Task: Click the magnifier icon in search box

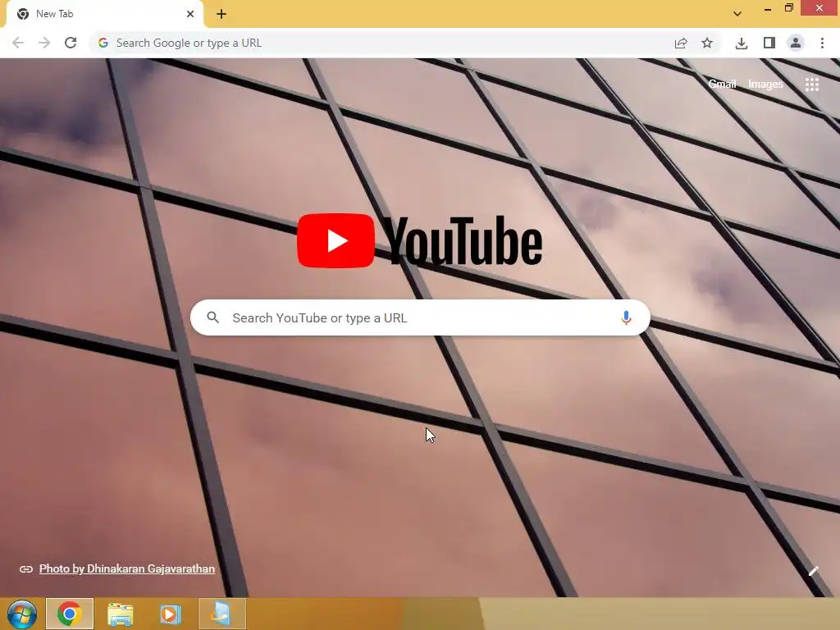Action: [212, 317]
